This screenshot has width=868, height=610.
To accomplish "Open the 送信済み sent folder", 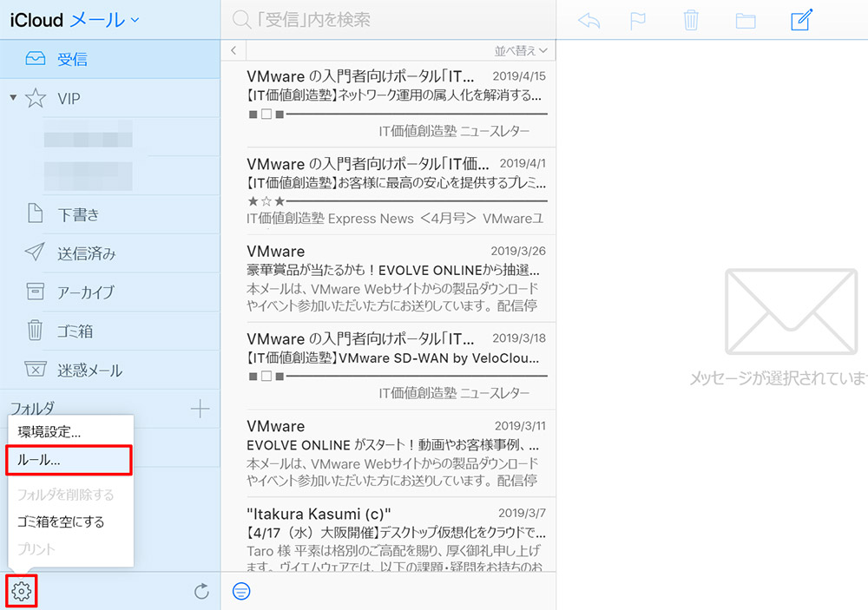I will click(x=109, y=253).
